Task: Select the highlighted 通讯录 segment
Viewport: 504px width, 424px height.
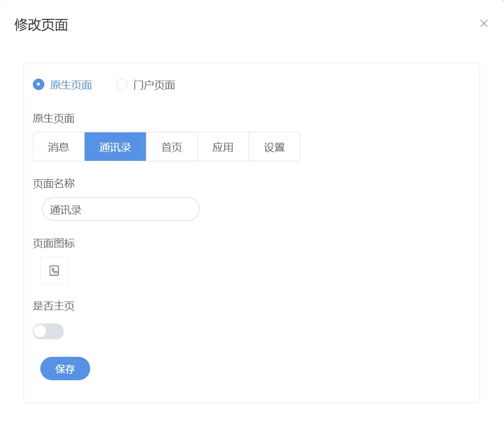Action: click(x=115, y=147)
